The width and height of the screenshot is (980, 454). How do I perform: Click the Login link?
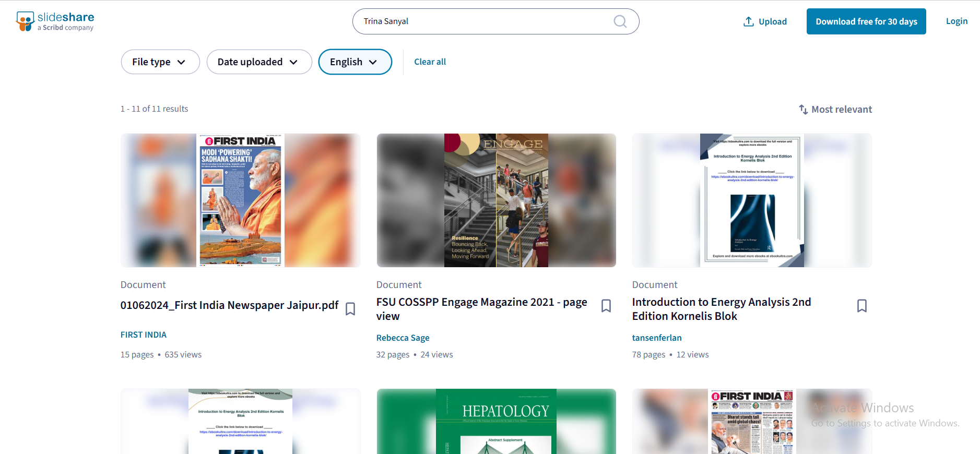(957, 21)
